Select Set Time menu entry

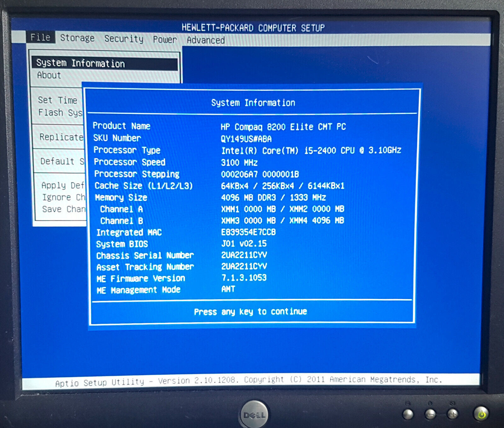click(x=58, y=100)
